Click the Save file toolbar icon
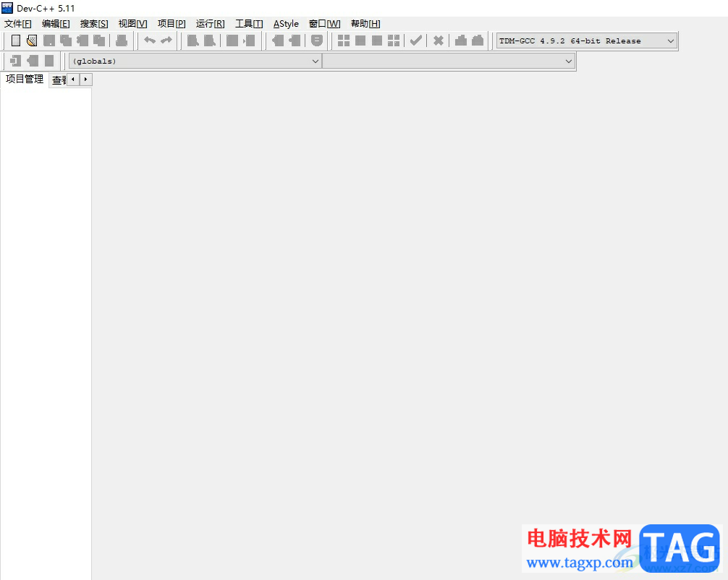 point(48,40)
